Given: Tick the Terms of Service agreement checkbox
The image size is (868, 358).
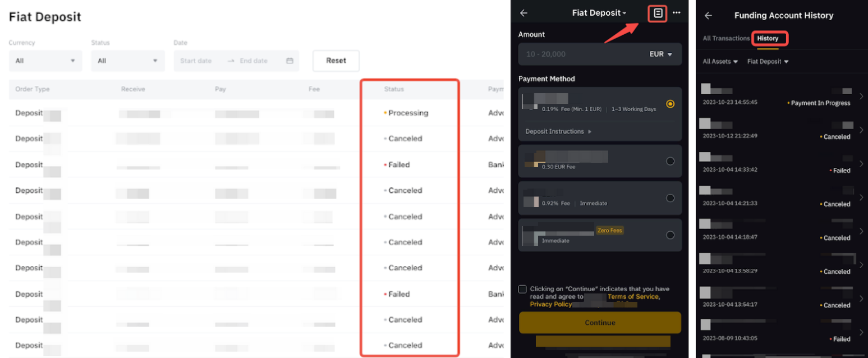Looking at the screenshot, I should click(522, 289).
